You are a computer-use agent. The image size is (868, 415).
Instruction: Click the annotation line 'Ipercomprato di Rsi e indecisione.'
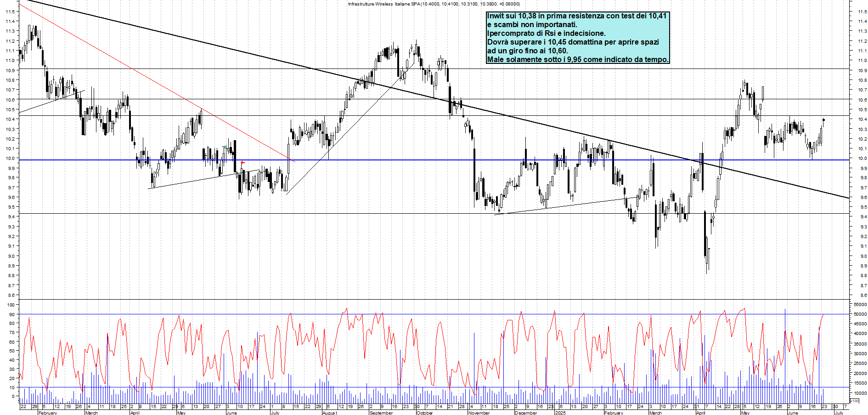[546, 33]
